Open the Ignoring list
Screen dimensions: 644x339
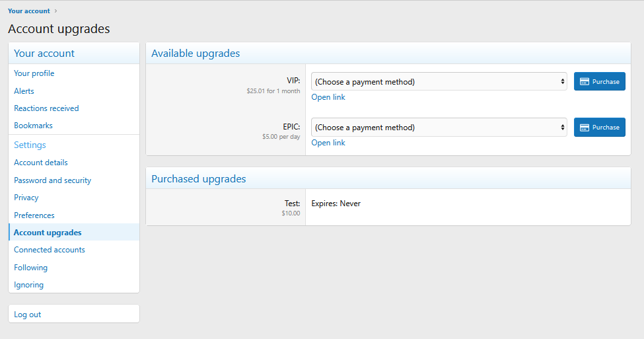coord(29,285)
